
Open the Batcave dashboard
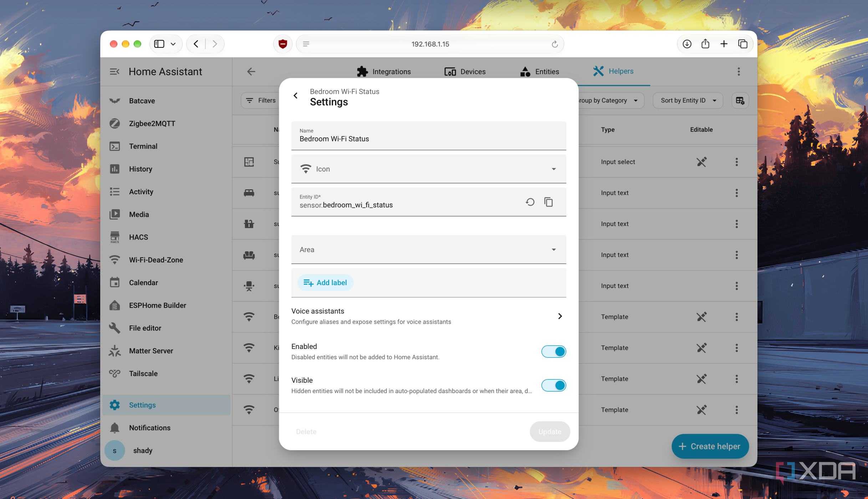tap(166, 101)
